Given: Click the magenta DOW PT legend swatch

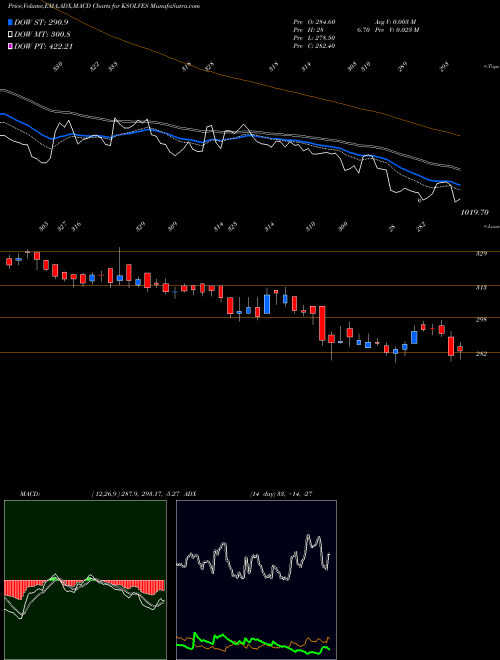Looking at the screenshot, I should (x=11, y=46).
